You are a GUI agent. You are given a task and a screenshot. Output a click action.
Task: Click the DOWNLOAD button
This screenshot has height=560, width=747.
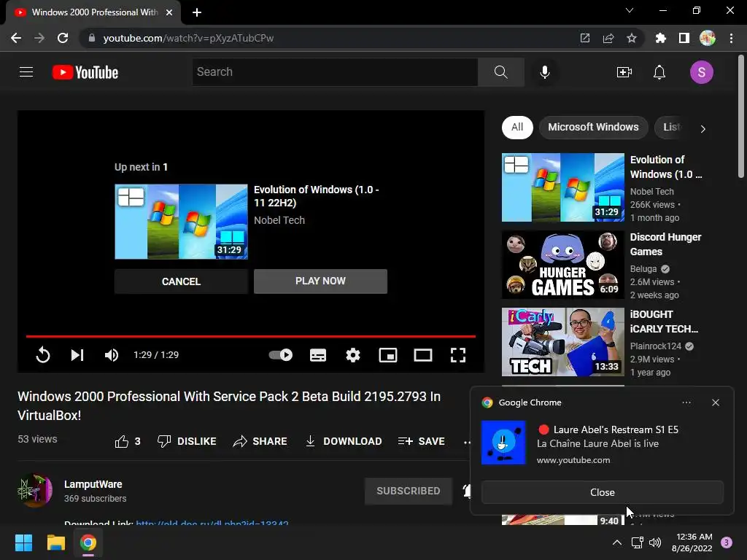(x=343, y=441)
